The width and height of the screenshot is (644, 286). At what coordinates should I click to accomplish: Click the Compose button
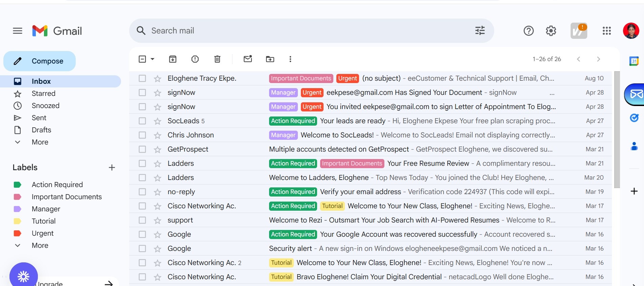(40, 61)
